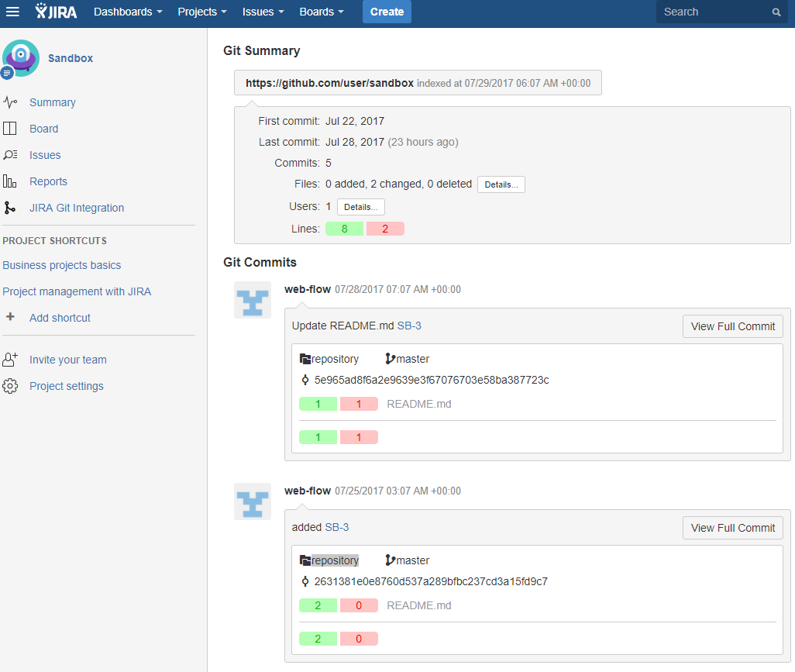Viewport: 795px width, 672px height.
Task: Click the JIRA logo
Action: pos(56,11)
